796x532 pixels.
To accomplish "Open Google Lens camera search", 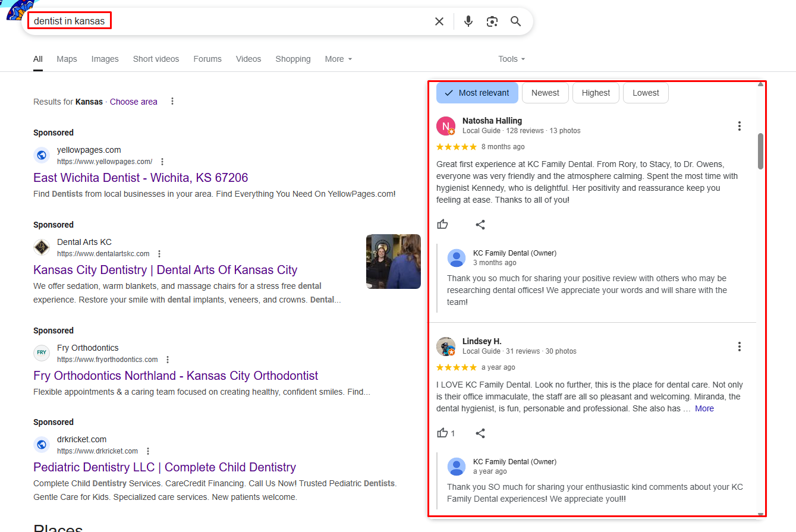I will 492,21.
